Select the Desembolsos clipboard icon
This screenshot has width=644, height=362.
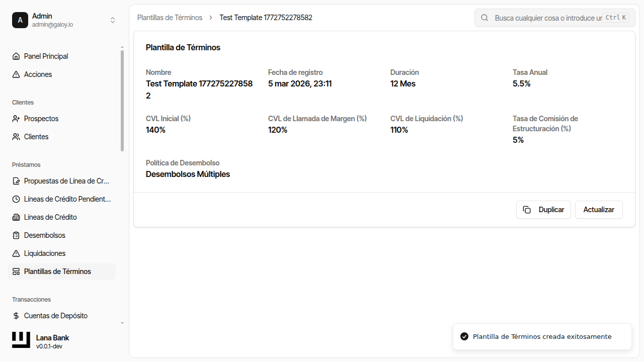point(16,235)
